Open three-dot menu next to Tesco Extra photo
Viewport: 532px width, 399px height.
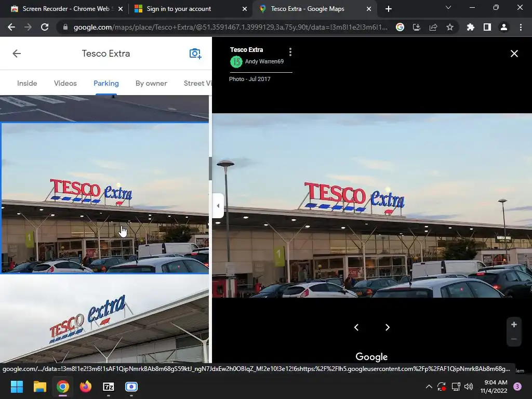tap(290, 52)
